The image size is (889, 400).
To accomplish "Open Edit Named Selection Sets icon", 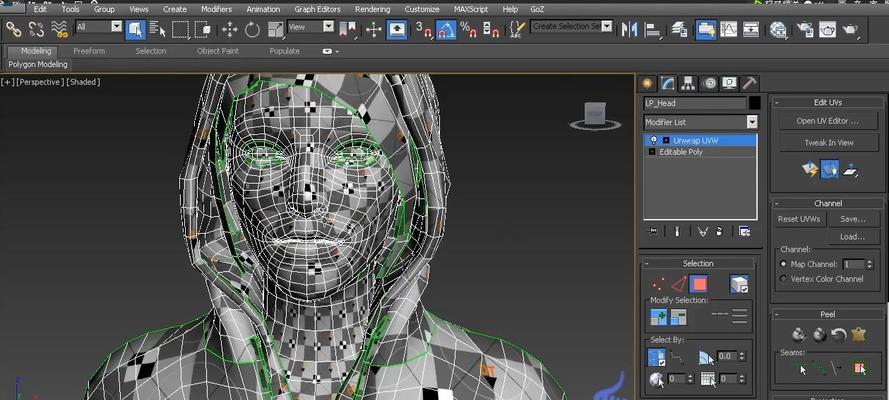I will pyautogui.click(x=517, y=29).
